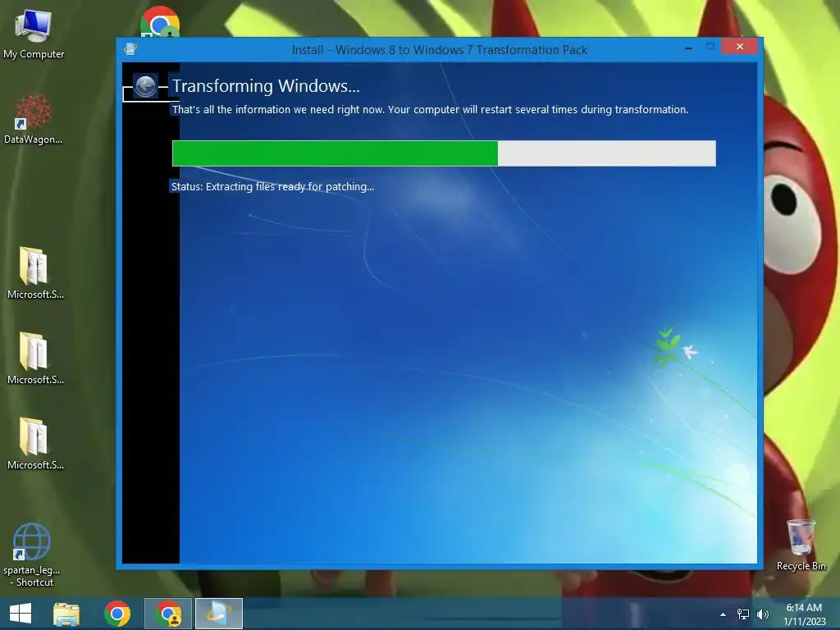The width and height of the screenshot is (840, 630).
Task: Select the topmost Microsoft.S... folder icon
Action: (34, 272)
